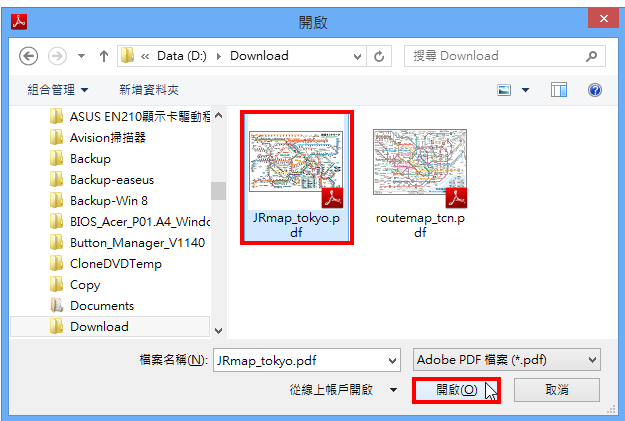The image size is (625, 421).
Task: Click the Copy folder's icon in the tree
Action: click(x=56, y=284)
